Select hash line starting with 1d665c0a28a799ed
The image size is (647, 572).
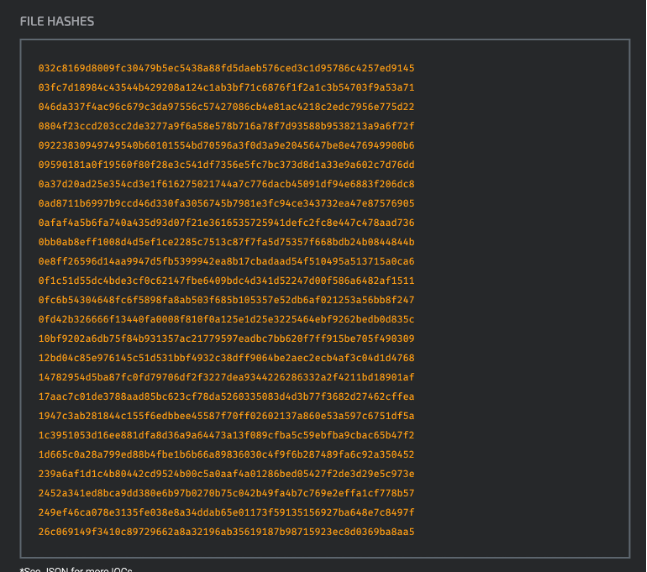(x=226, y=453)
